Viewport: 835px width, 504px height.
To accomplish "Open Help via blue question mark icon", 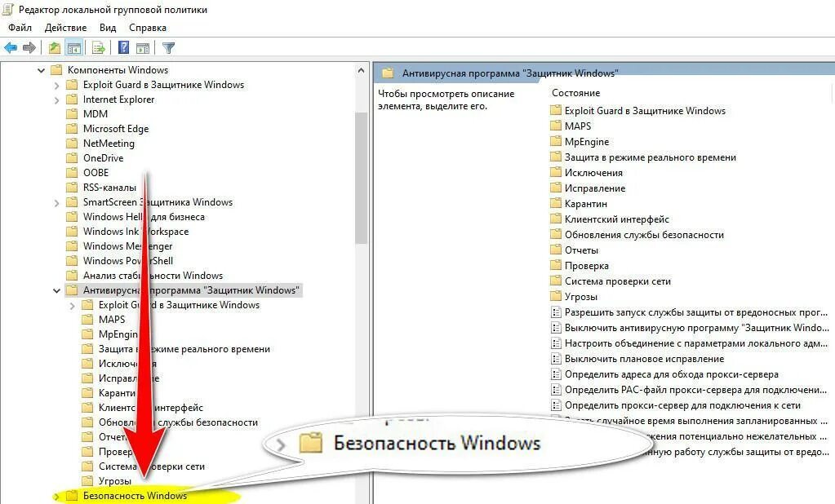I will 123,48.
